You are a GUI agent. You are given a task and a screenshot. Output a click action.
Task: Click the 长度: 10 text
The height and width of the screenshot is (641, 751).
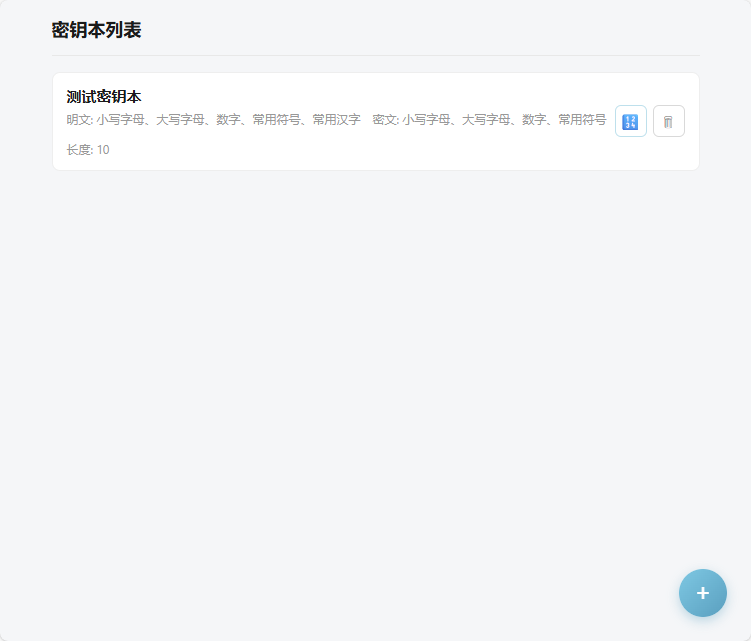click(88, 150)
